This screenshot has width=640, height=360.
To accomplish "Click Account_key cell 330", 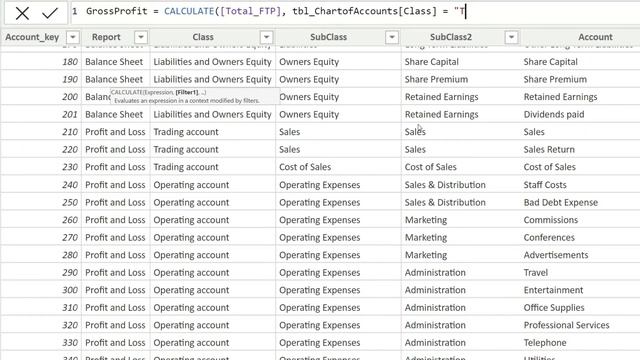I will (x=70, y=342).
